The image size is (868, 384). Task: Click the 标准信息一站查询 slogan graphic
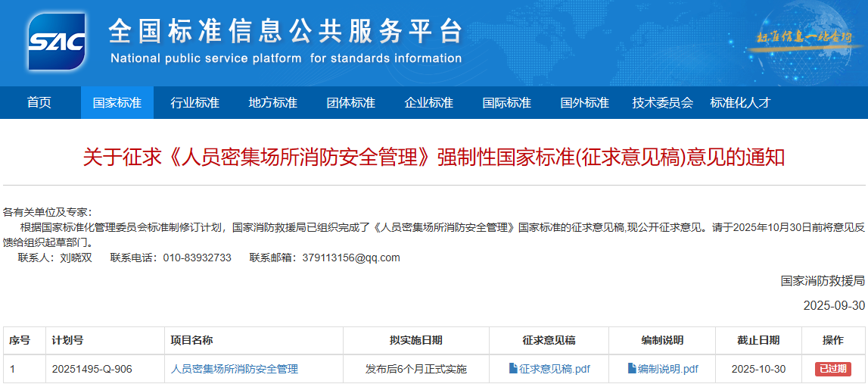pos(805,38)
